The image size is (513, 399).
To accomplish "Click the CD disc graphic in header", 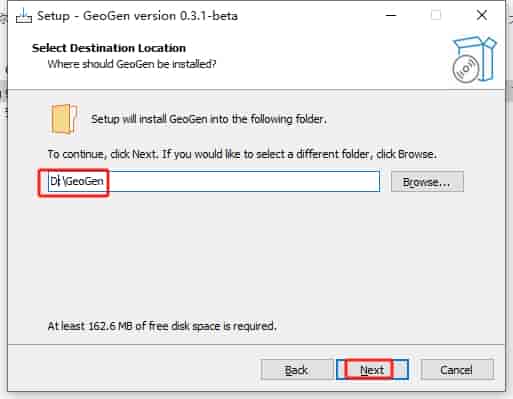I will point(466,69).
